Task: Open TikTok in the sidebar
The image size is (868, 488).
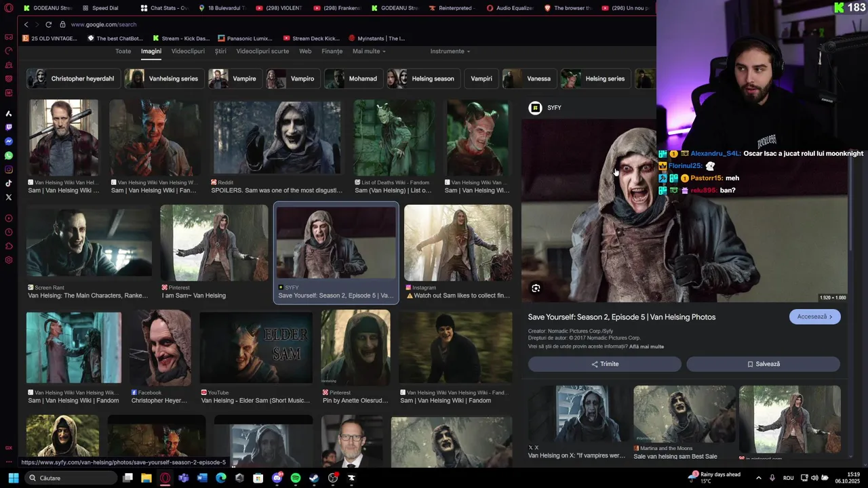Action: pos(9,183)
